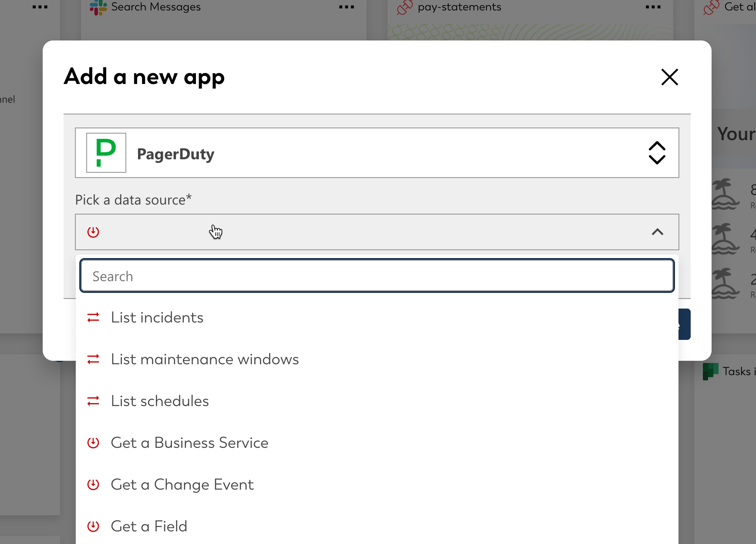
Task: Collapse the data source dropdown chevron
Action: [x=657, y=232]
